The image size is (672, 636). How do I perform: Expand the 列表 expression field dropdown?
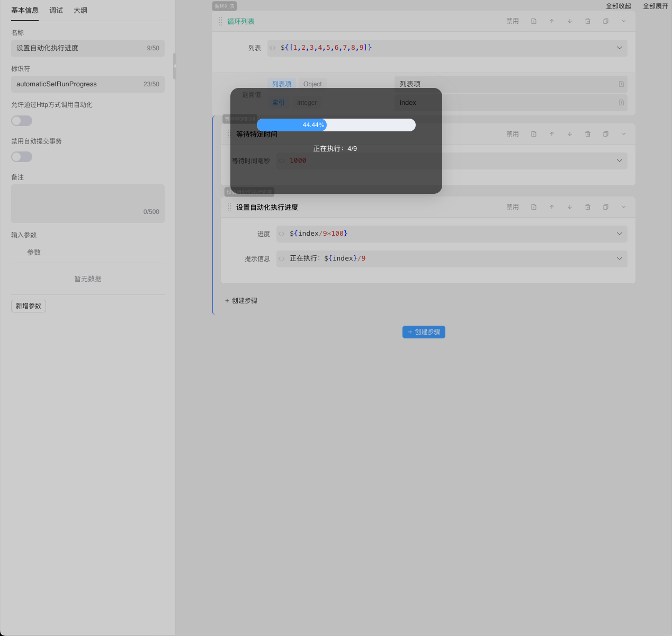tap(620, 48)
